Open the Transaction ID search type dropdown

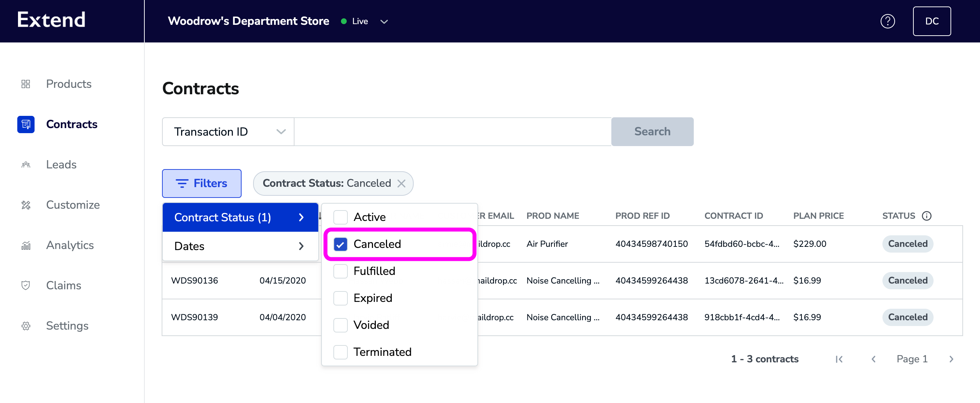pos(228,132)
